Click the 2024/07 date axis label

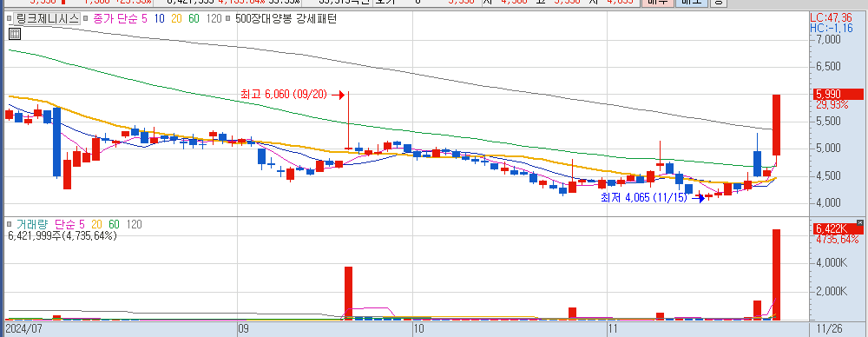[x=23, y=328]
